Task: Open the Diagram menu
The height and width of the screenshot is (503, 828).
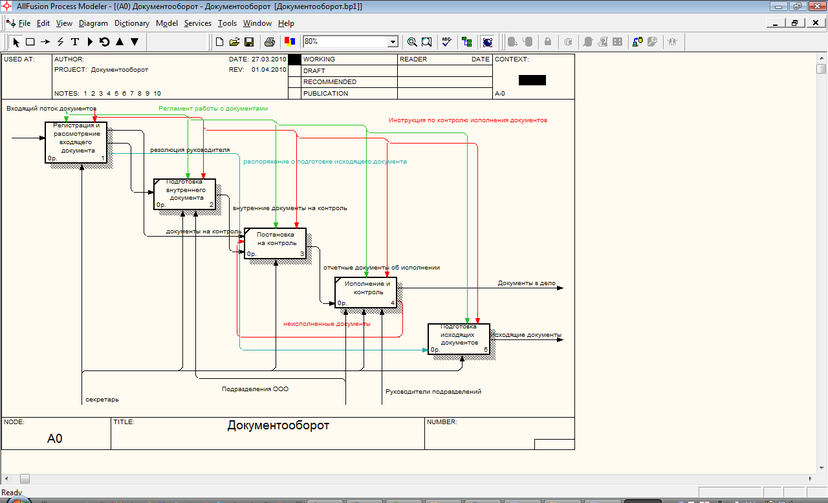Action: tap(93, 22)
